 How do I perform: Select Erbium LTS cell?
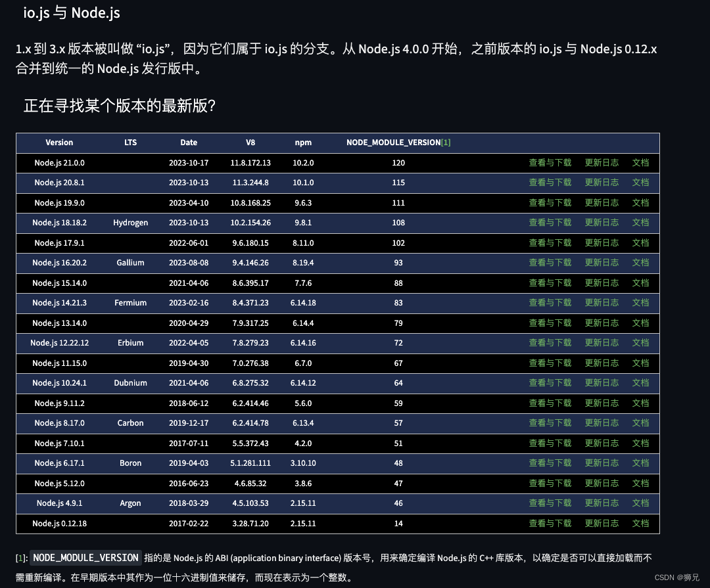tap(130, 343)
